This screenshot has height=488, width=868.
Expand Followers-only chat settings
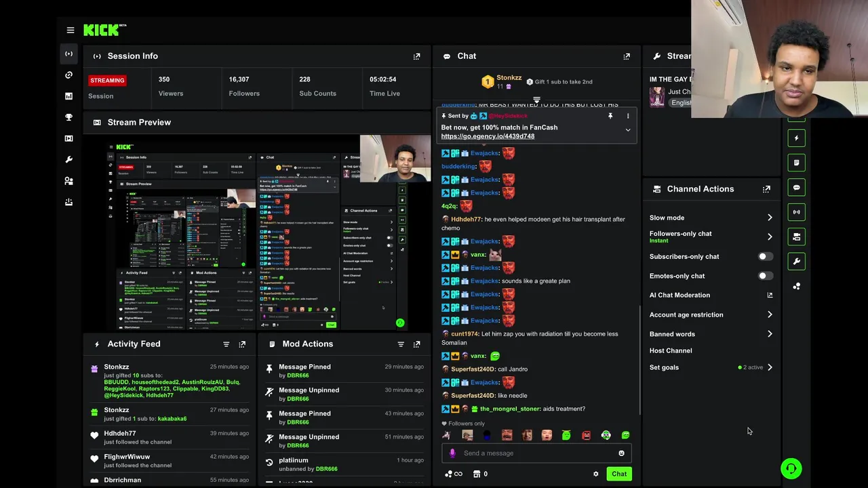pos(770,237)
